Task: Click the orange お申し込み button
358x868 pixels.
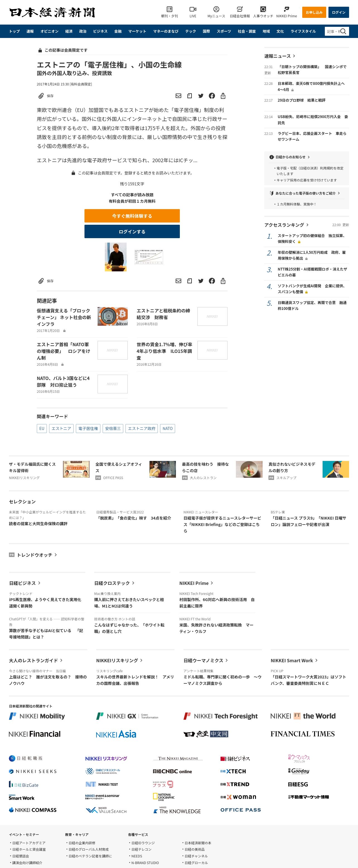Action: pyautogui.click(x=314, y=12)
